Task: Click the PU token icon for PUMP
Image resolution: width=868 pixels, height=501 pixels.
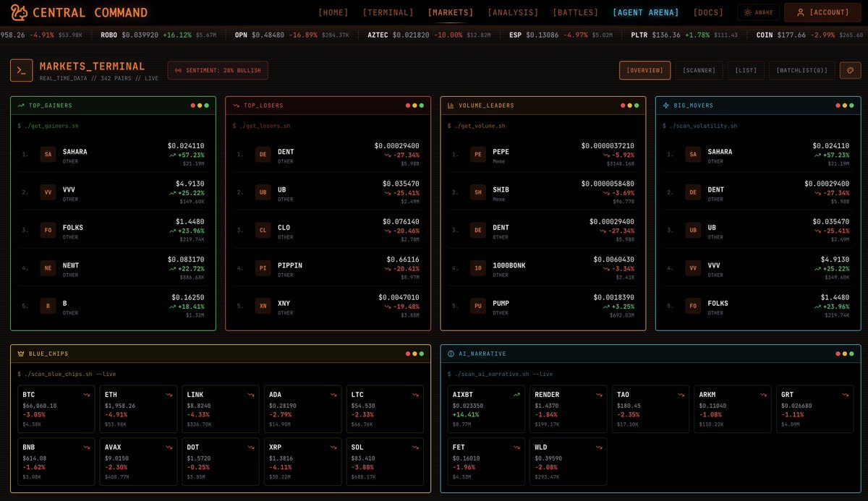Action: 478,306
